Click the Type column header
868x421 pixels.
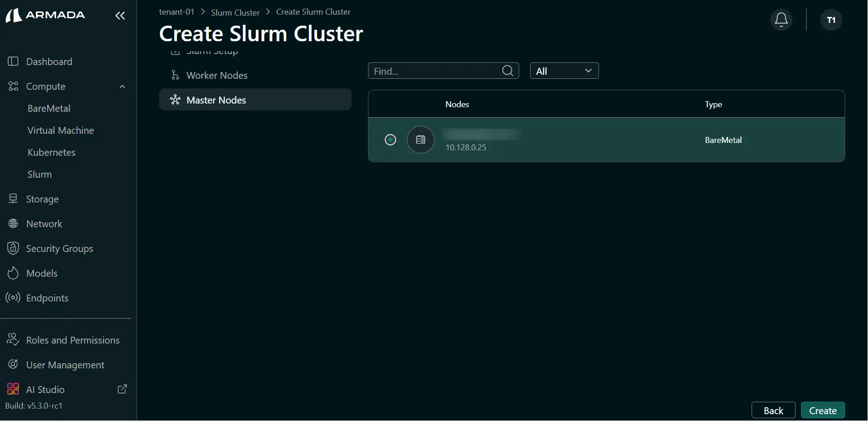tap(713, 104)
